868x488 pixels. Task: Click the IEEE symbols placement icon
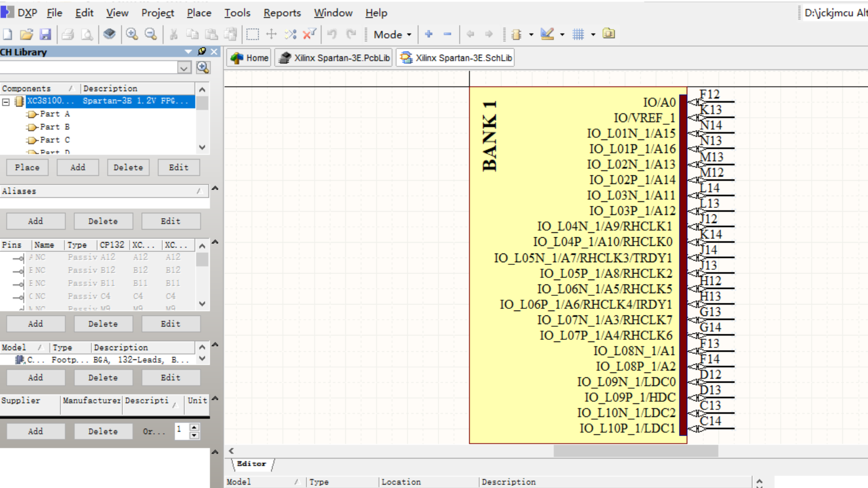coord(517,34)
